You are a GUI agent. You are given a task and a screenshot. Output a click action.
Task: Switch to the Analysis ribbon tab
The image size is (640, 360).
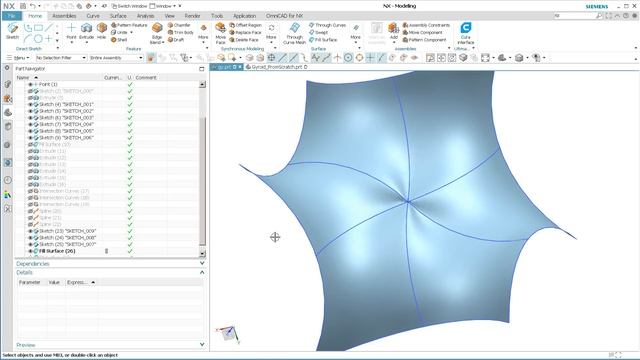click(x=145, y=16)
